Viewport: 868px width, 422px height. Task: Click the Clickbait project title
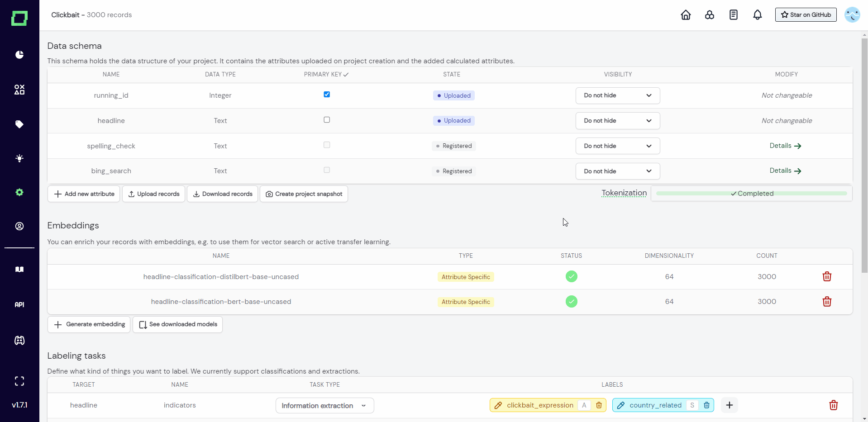click(x=65, y=15)
